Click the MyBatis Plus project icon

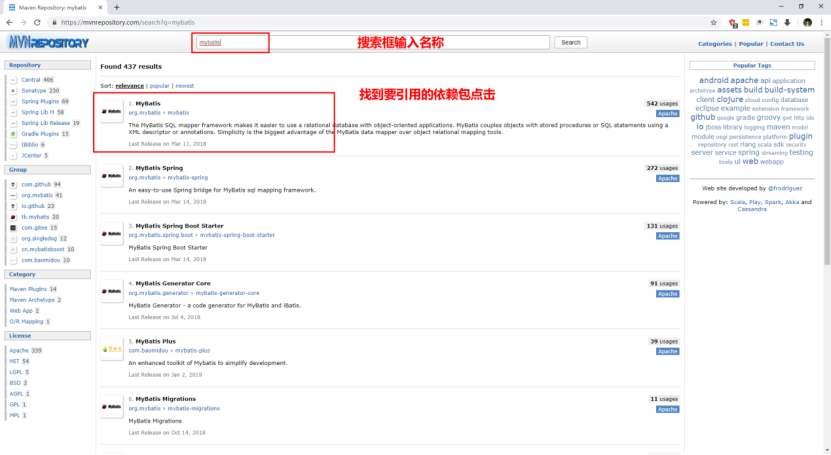(112, 350)
